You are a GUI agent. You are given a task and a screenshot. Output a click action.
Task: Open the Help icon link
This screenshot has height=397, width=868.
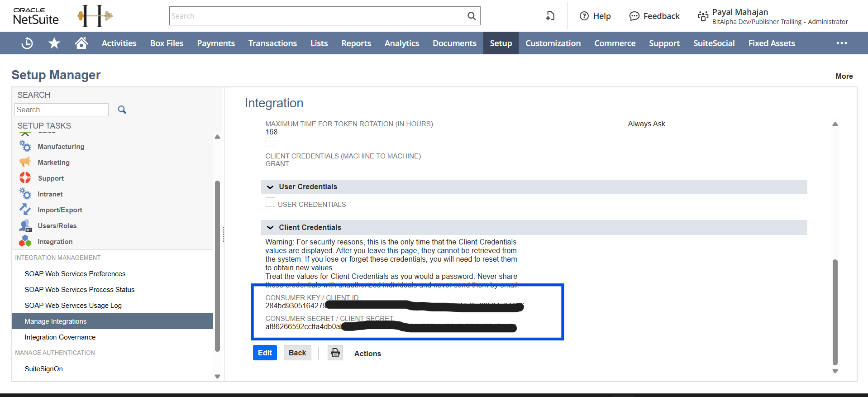pos(595,16)
